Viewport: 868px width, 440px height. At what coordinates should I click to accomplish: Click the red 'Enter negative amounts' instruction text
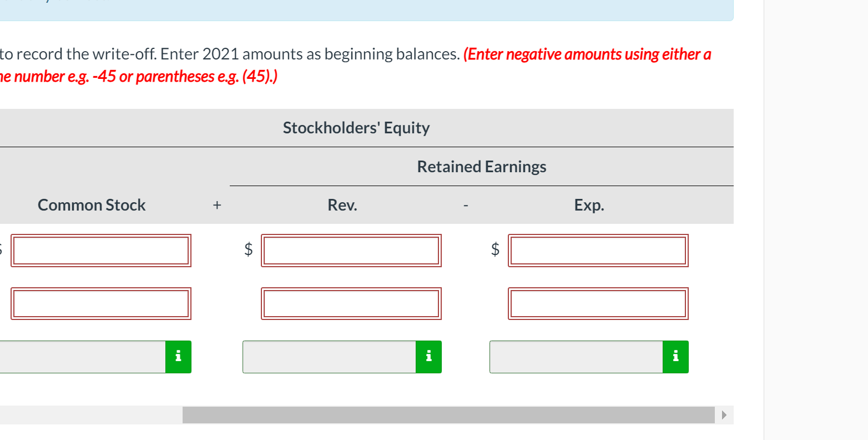pos(356,65)
